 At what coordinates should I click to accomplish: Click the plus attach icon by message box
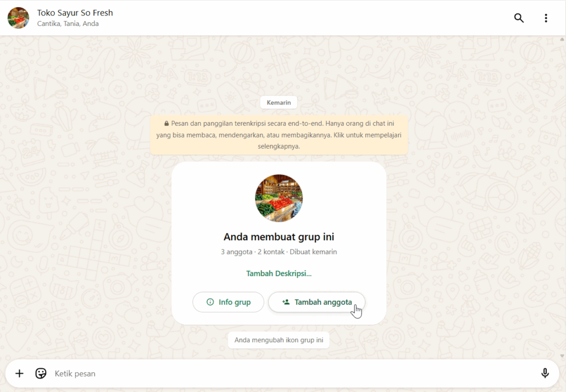pyautogui.click(x=19, y=373)
